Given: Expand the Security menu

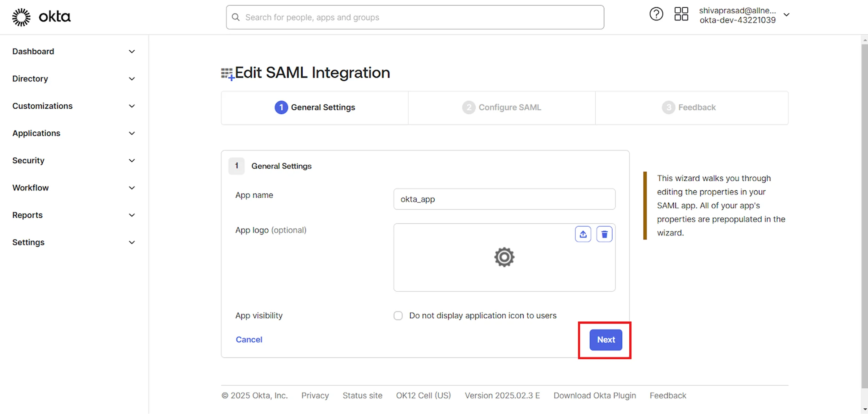Looking at the screenshot, I should (x=74, y=160).
